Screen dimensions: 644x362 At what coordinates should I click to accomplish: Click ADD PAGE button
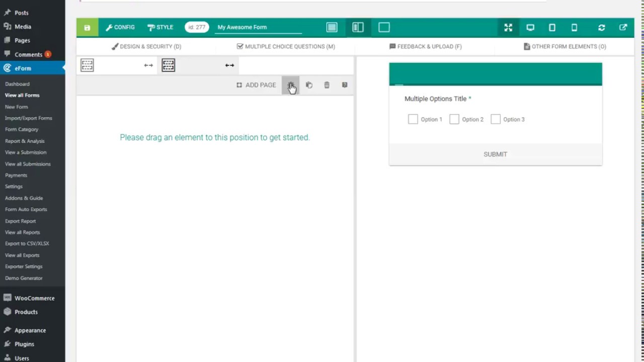click(x=256, y=85)
